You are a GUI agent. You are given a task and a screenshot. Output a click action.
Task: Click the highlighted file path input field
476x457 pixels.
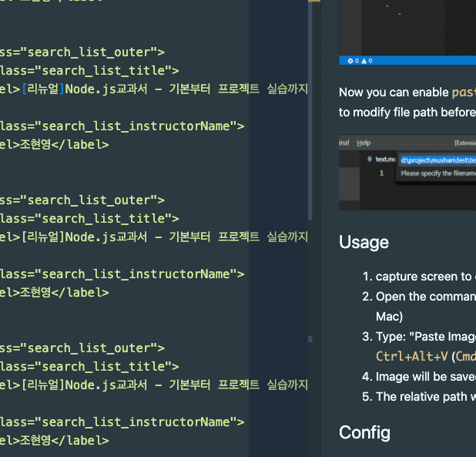(437, 160)
